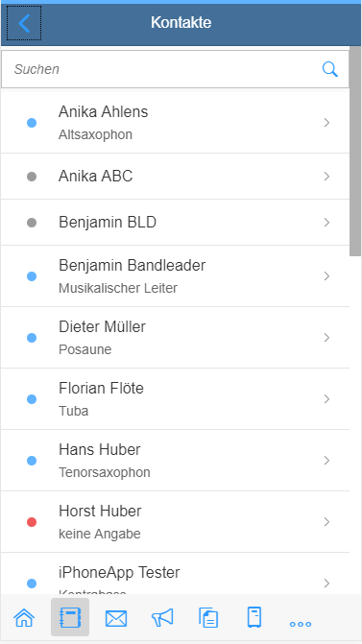The width and height of the screenshot is (362, 644).
Task: Expand Benjamin BLD via the chevron
Action: coord(326,223)
